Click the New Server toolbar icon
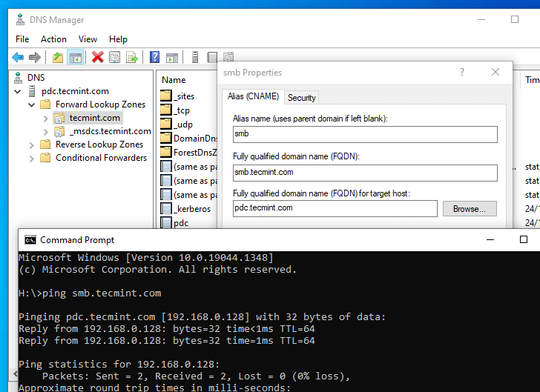This screenshot has height=392, width=540. (x=194, y=57)
